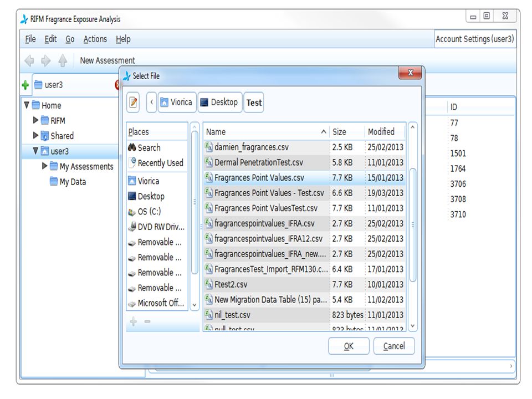Click the file list scroll up arrow

tap(412, 127)
